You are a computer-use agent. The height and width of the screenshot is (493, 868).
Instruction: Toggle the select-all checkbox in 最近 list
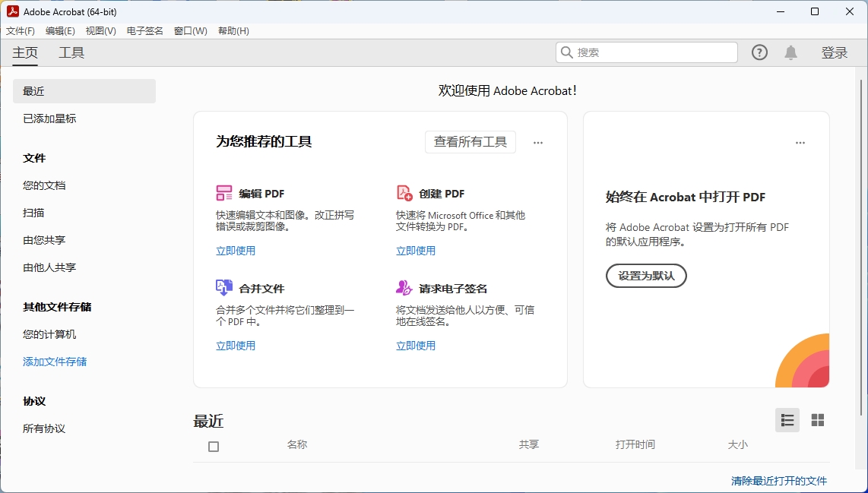click(x=214, y=447)
